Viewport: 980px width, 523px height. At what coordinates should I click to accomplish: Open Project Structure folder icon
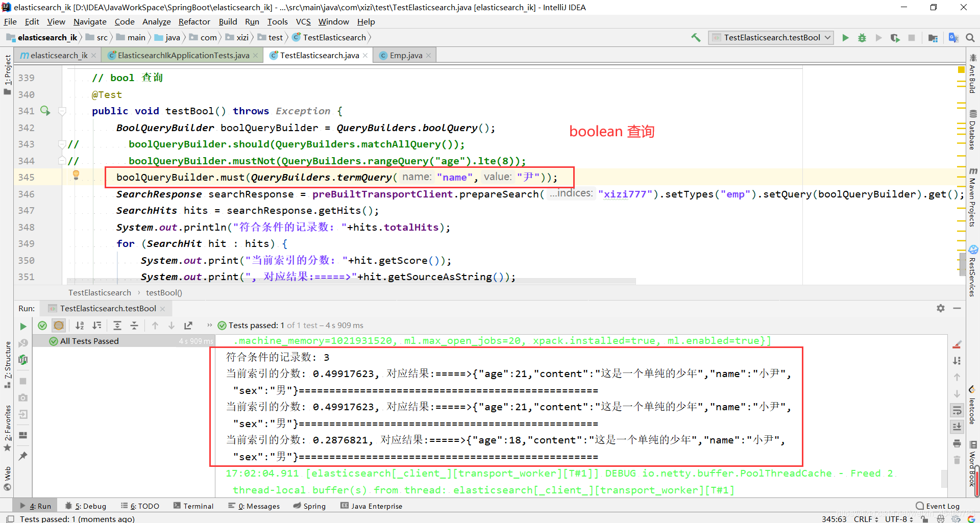[x=933, y=38]
